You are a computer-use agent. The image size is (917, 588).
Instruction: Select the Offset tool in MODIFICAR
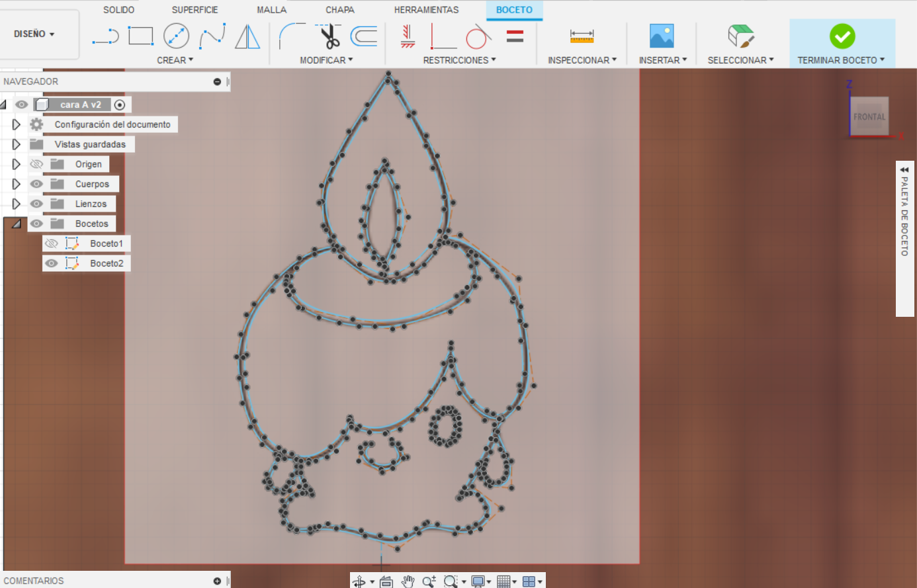click(x=364, y=36)
